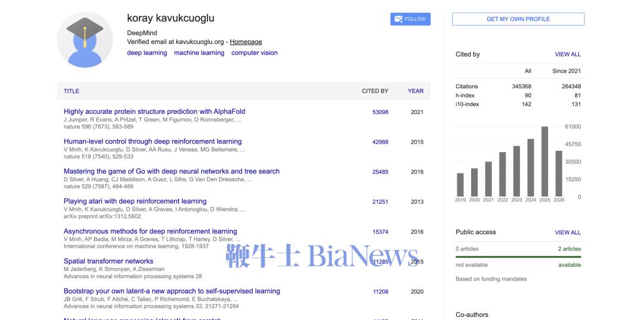Click the DeepMind affiliation text
This screenshot has height=320, width=644.
point(142,33)
